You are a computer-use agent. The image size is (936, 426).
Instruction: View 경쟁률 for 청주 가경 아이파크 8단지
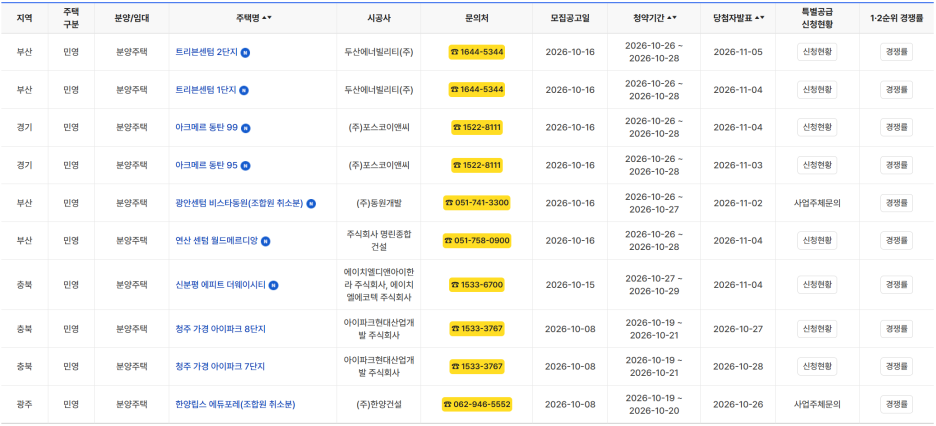coord(896,329)
